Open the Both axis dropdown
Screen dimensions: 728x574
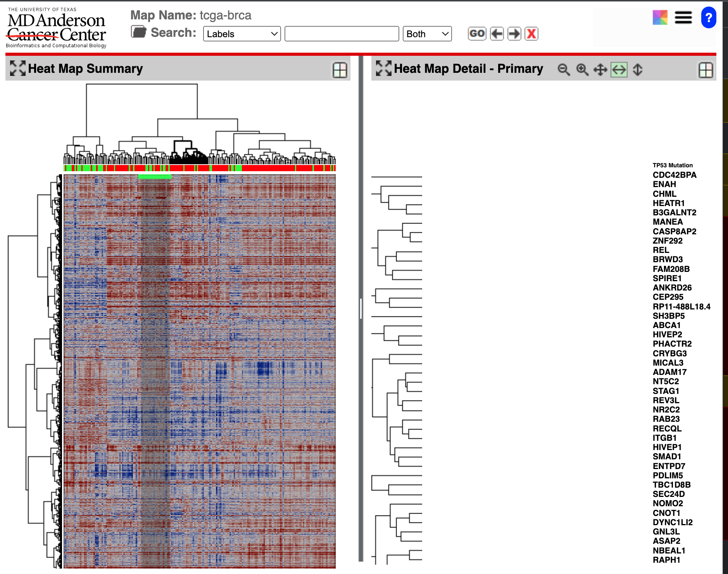[x=427, y=34]
